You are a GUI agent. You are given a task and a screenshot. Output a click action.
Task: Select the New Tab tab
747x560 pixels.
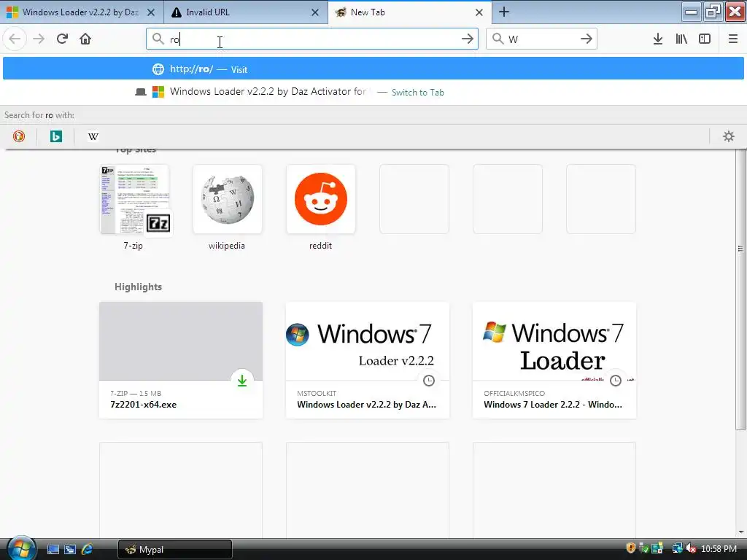(x=410, y=12)
